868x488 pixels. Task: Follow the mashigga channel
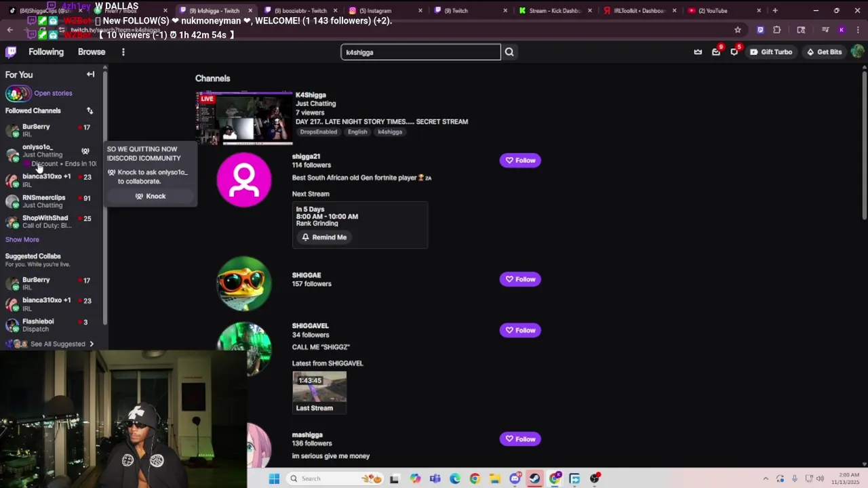(520, 439)
